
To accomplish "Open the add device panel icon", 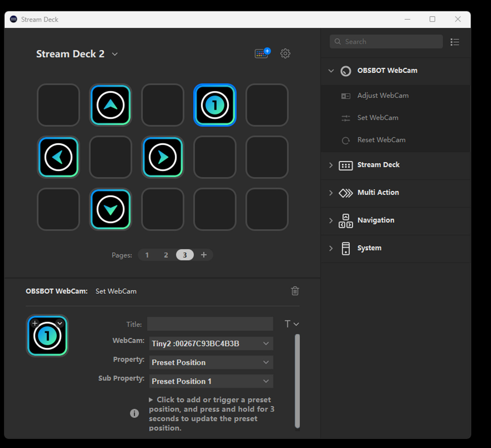I will click(262, 53).
